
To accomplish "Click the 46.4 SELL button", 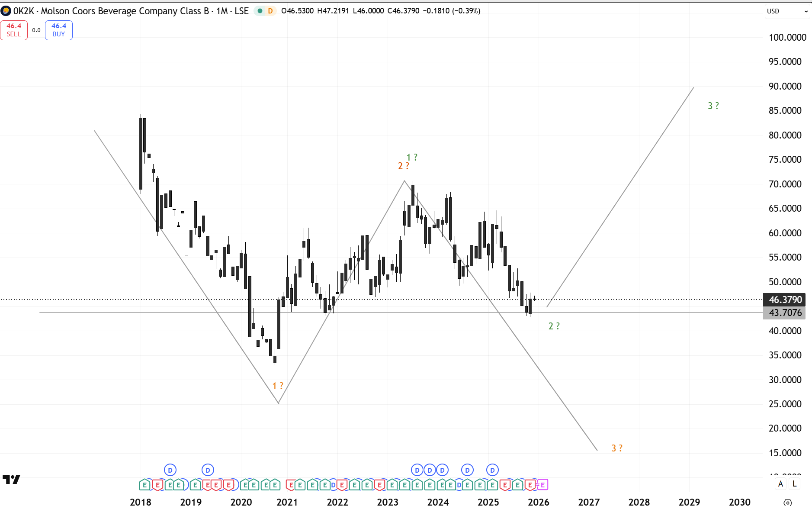I will (x=14, y=30).
